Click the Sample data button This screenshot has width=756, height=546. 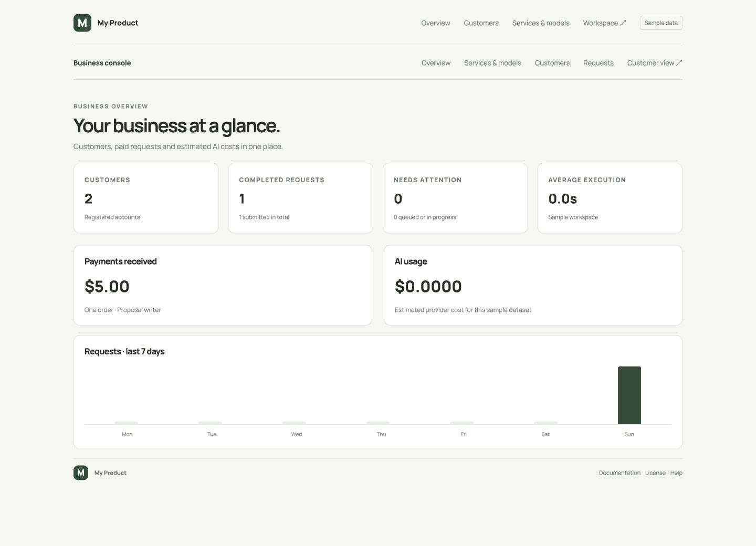point(661,23)
